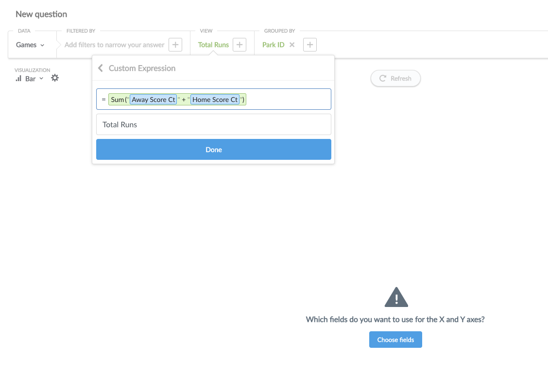
Task: Click the New question title
Action: click(x=41, y=14)
